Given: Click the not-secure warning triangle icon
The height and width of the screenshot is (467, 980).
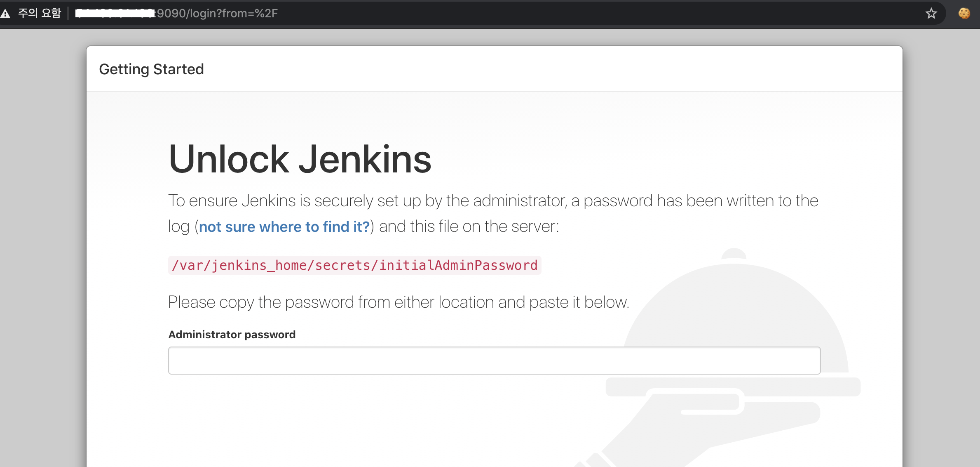Looking at the screenshot, I should (x=5, y=14).
